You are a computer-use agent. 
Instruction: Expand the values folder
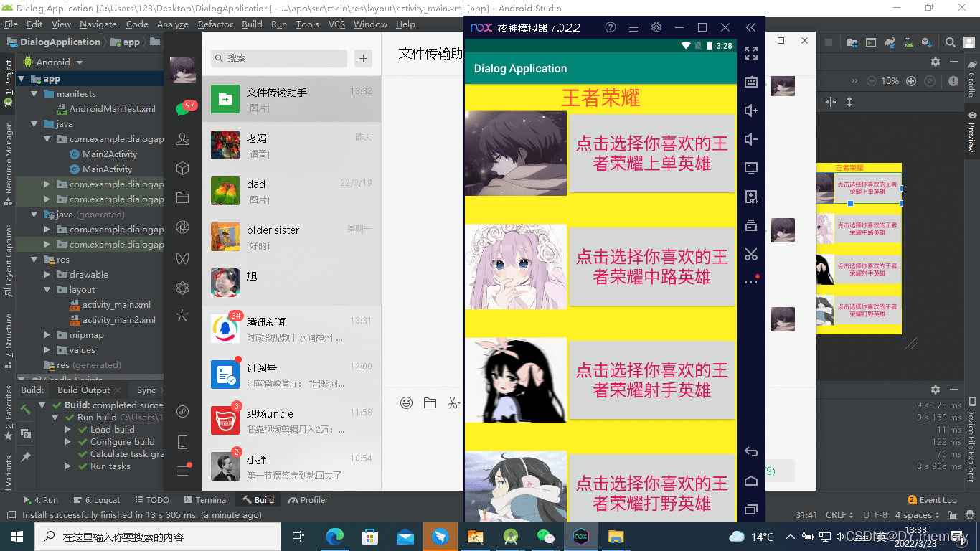click(x=47, y=350)
